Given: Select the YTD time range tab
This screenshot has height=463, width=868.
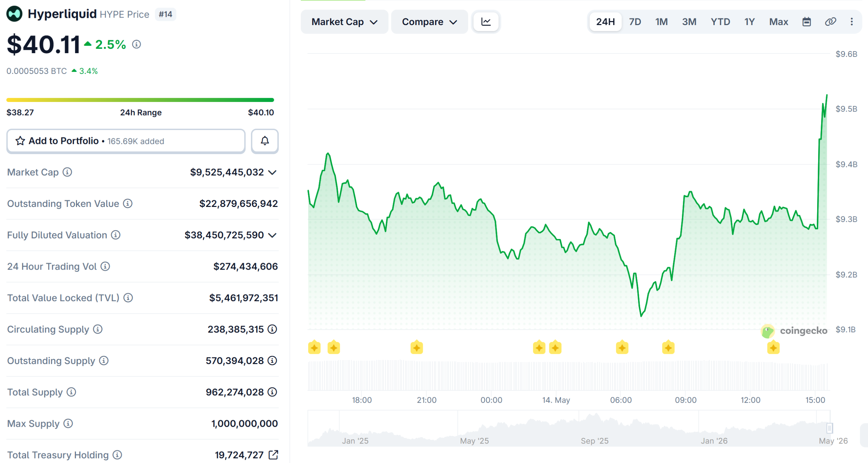Looking at the screenshot, I should pos(721,22).
